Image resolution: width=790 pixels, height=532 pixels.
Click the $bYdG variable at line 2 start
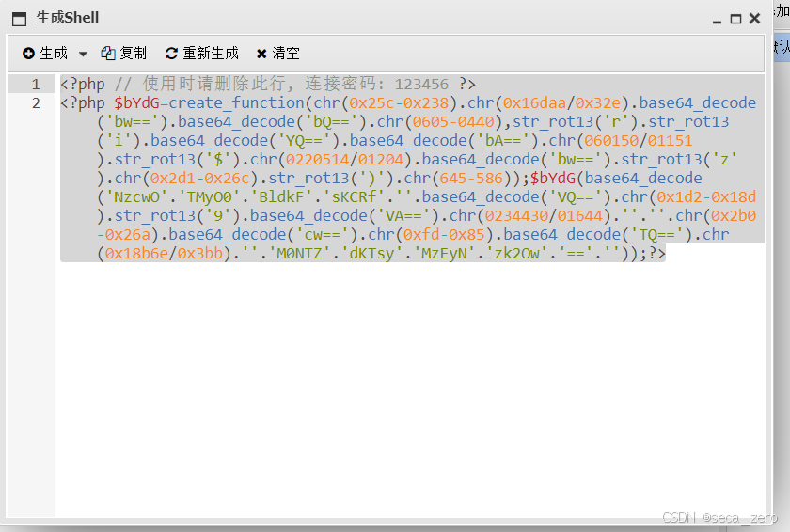tap(136, 103)
